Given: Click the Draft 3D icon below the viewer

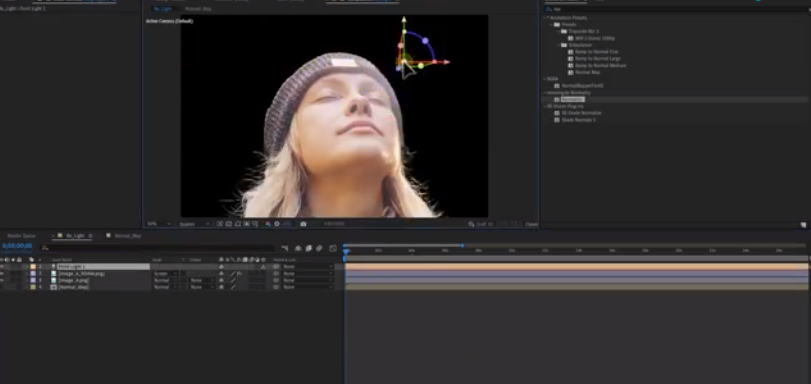Looking at the screenshot, I should tap(471, 224).
